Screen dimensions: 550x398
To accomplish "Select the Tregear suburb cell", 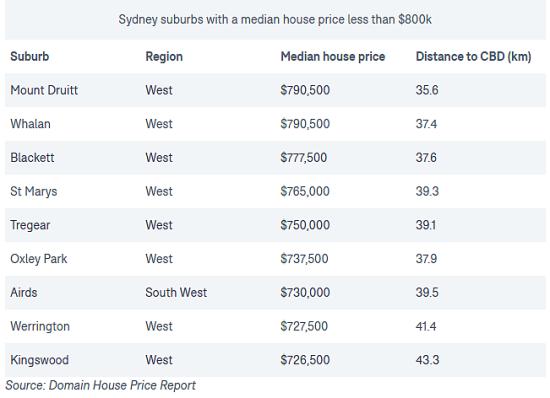I will click(30, 225).
